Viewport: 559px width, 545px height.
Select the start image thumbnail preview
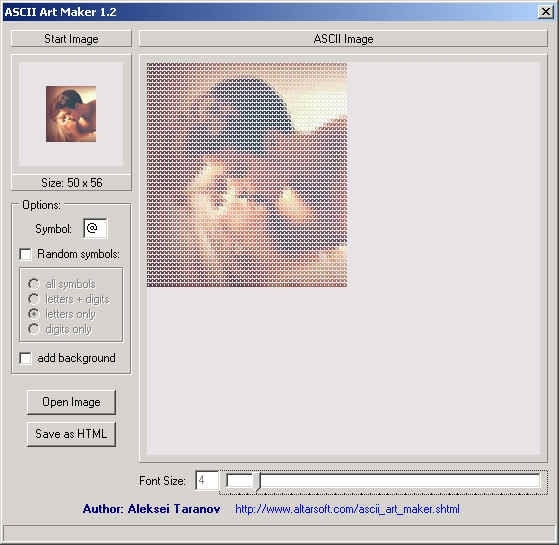click(71, 114)
